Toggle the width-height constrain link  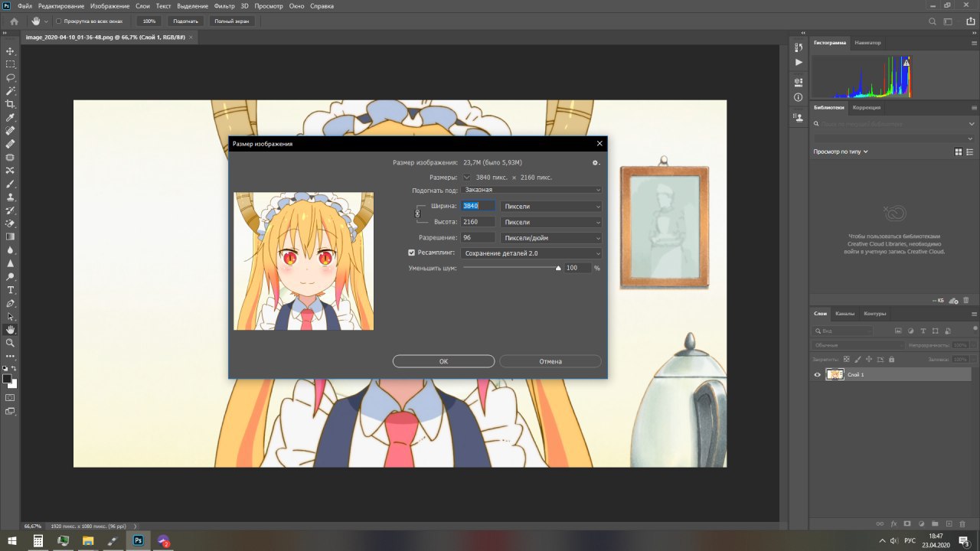(x=417, y=214)
